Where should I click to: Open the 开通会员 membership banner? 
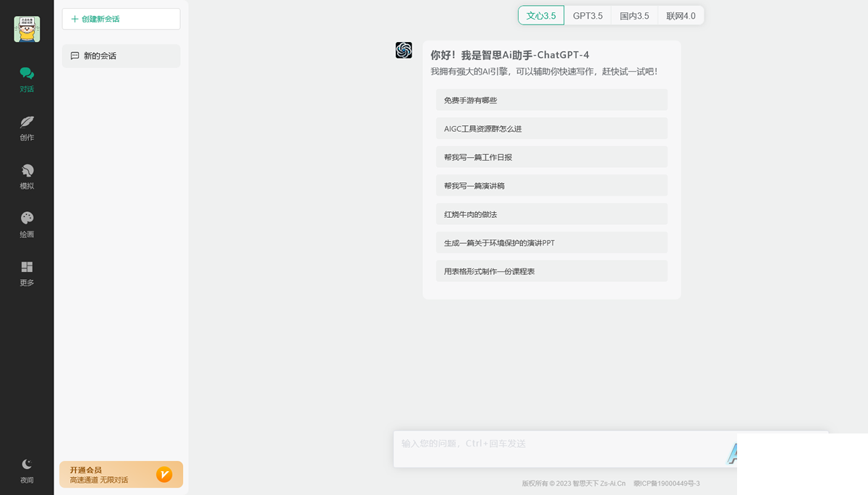[x=121, y=475]
